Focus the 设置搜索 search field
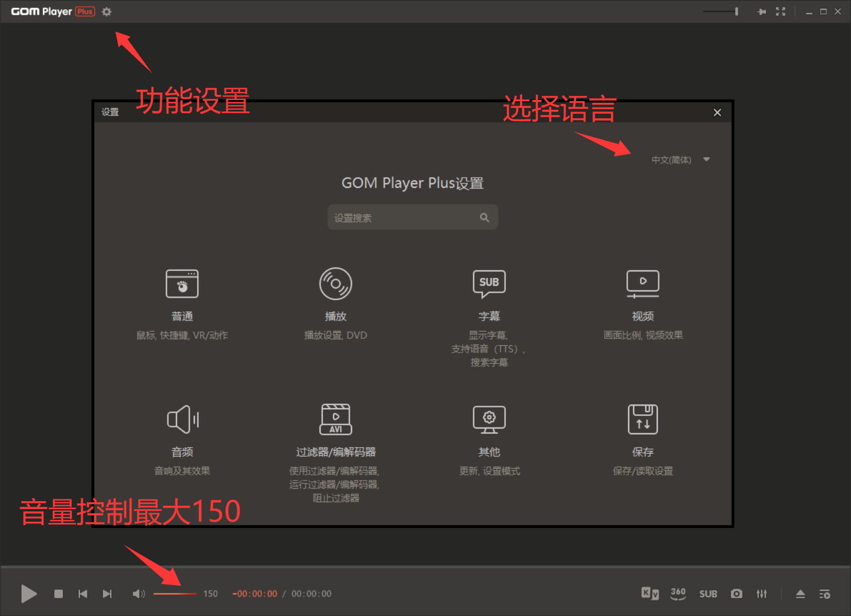 [x=413, y=218]
